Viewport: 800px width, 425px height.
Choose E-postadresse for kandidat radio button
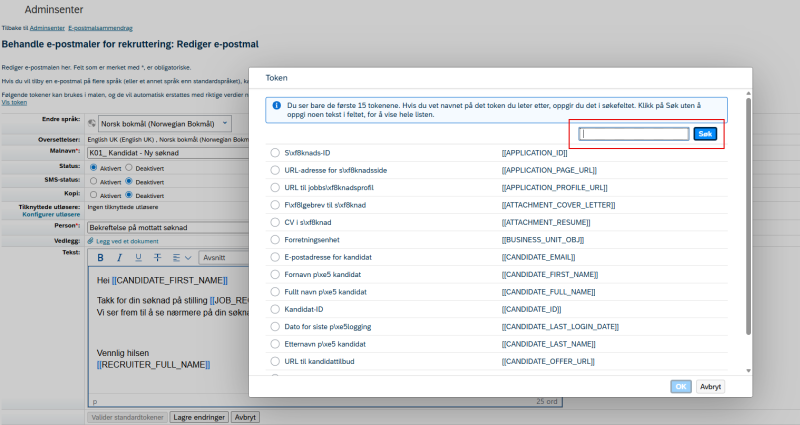[275, 257]
